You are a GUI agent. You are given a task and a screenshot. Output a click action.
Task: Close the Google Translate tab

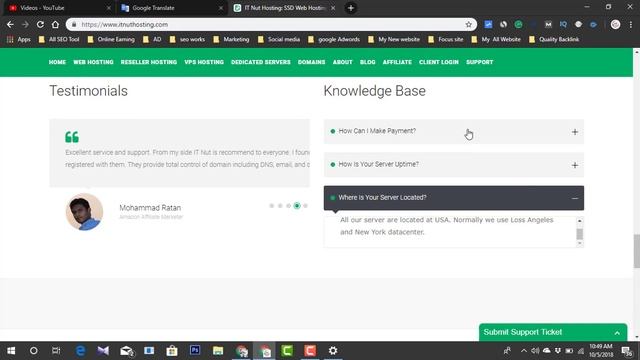click(221, 8)
